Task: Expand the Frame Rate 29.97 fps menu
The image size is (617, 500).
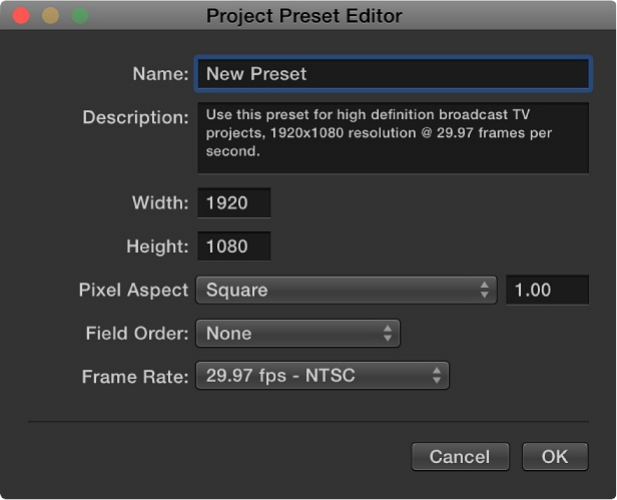Action: 322,376
